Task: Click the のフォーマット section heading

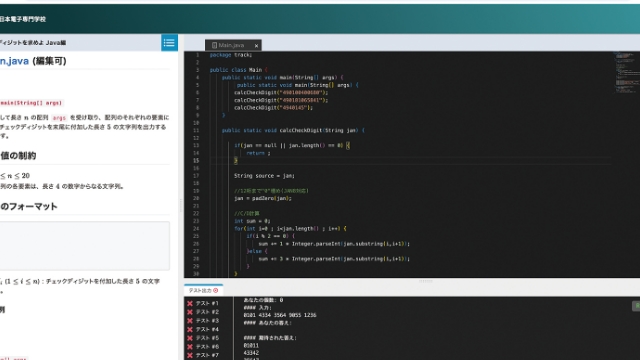Action: 29,207
